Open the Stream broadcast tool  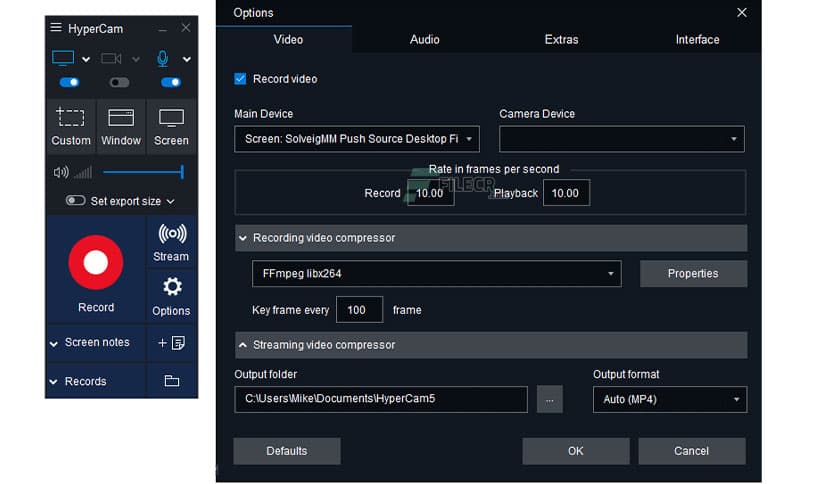click(171, 241)
